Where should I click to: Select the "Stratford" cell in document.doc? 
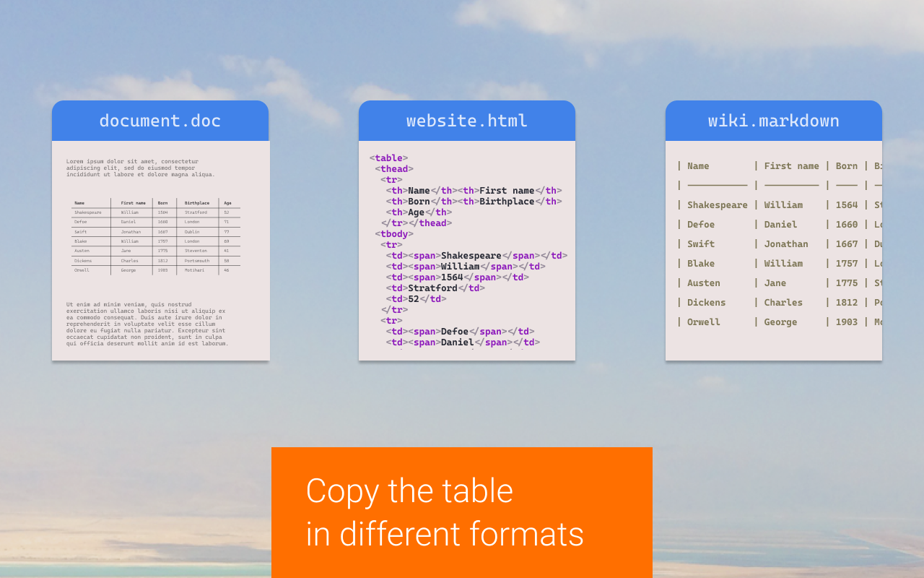tap(196, 212)
